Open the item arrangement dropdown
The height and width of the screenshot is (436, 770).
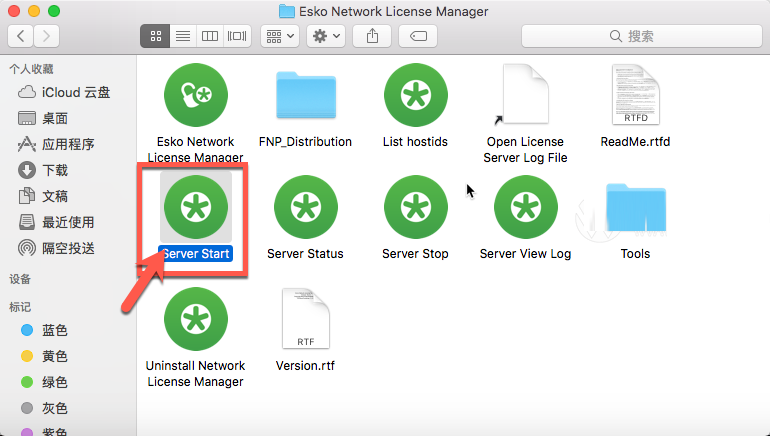pyautogui.click(x=280, y=36)
